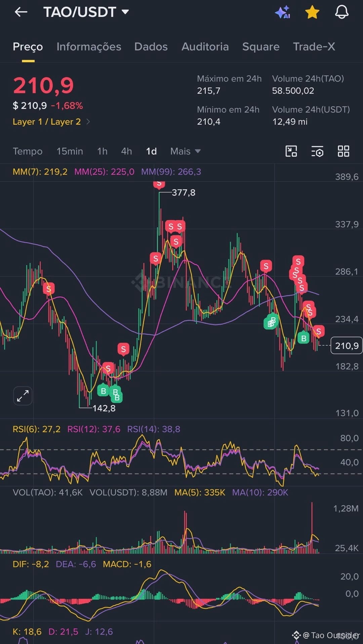Switch to the Preço tab

pyautogui.click(x=28, y=47)
